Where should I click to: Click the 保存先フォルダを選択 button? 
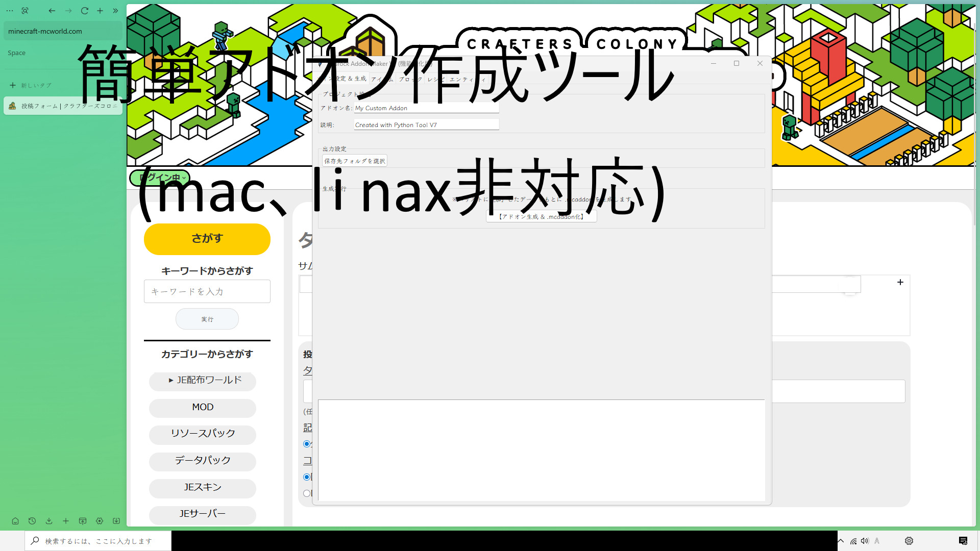[x=355, y=161]
